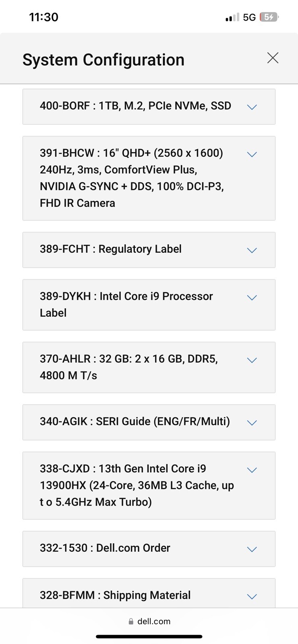Viewport: 298px width, 644px height.
Task: Tap the battery indicator showing 54 percent
Action: tap(269, 17)
